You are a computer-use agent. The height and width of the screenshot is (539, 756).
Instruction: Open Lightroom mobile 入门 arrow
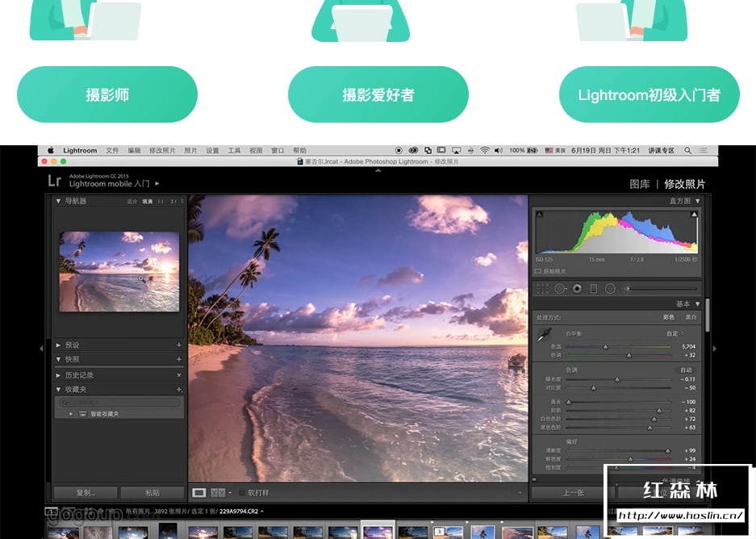(157, 184)
